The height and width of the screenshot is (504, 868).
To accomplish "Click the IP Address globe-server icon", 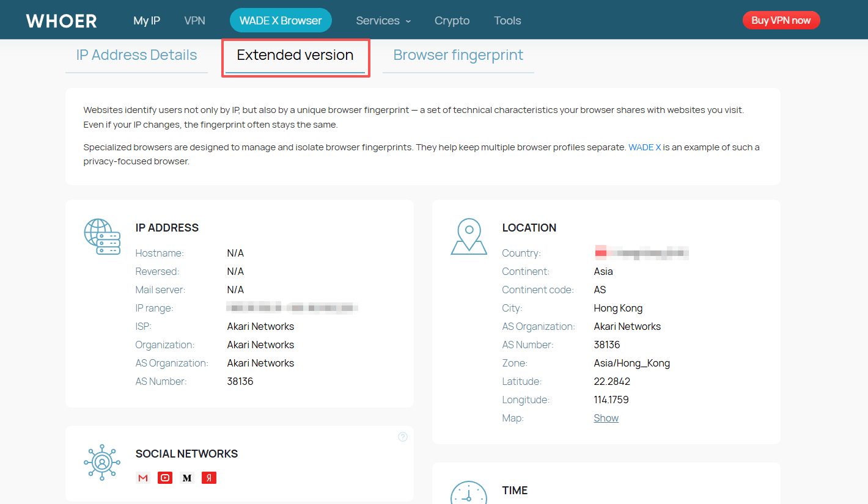I will (x=101, y=237).
